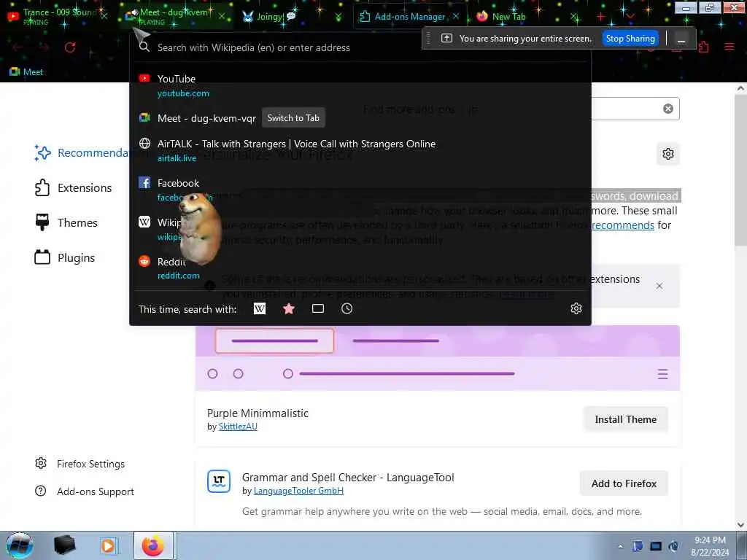This screenshot has height=560, width=747.
Task: Open Firefox Settings link
Action: click(x=80, y=463)
